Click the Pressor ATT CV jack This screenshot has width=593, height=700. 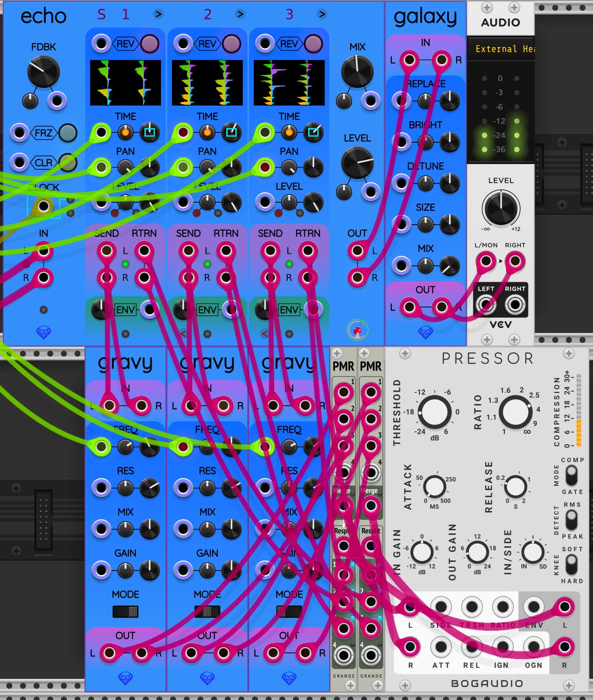point(440,646)
